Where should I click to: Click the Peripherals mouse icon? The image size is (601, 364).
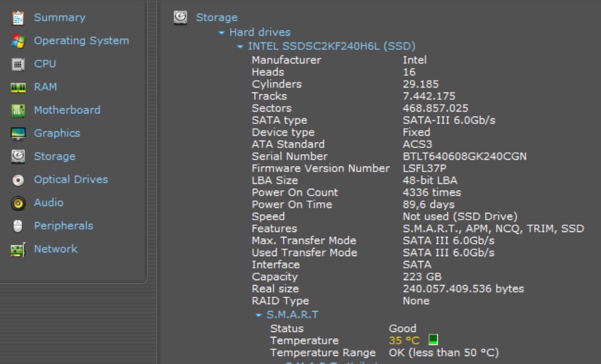tap(18, 226)
